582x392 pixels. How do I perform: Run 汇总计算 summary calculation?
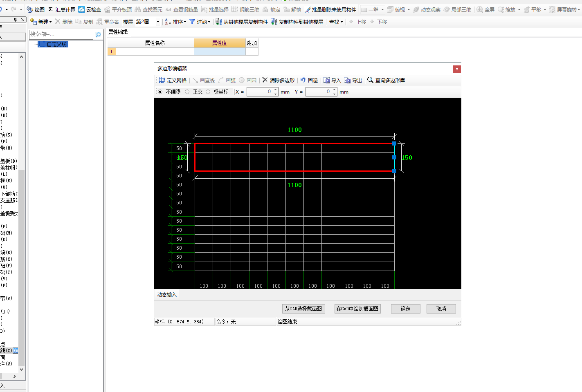coord(62,9)
